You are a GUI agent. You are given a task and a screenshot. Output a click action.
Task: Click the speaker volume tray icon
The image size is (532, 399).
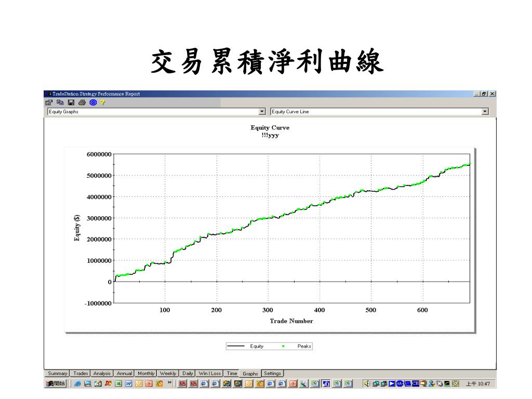pyautogui.click(x=366, y=383)
